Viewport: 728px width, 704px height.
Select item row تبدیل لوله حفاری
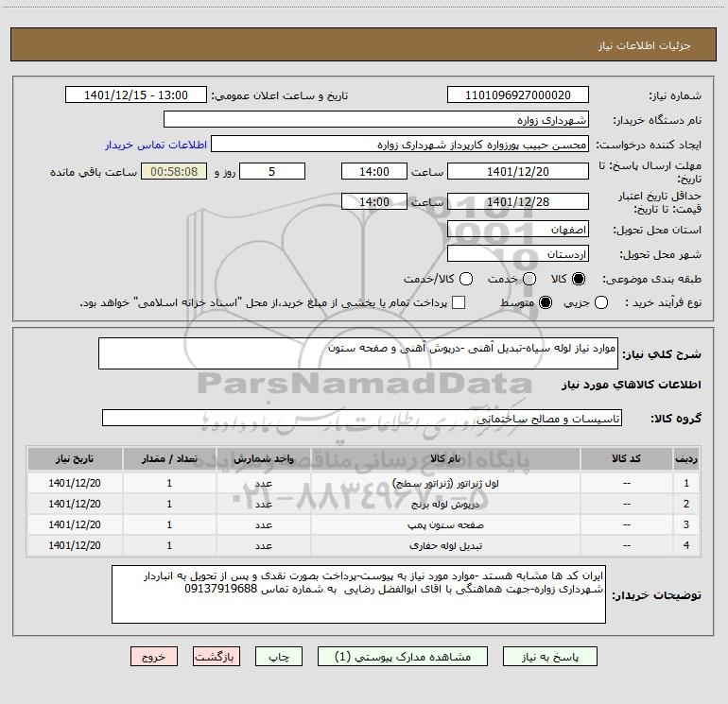(x=364, y=545)
